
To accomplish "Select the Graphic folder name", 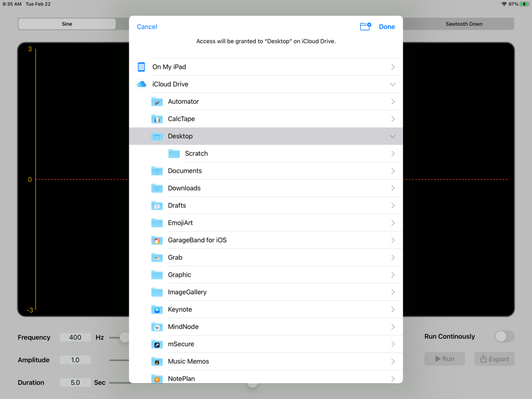I will click(x=180, y=275).
